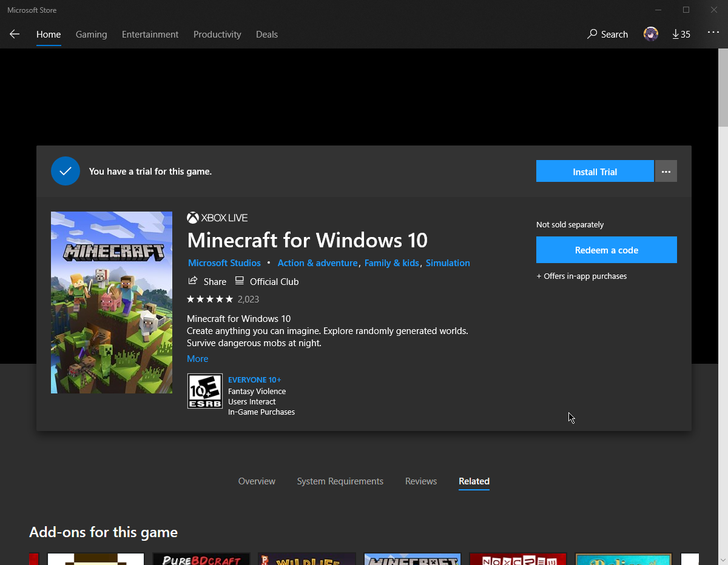Click the Official Club label
The image size is (728, 565).
[274, 282]
